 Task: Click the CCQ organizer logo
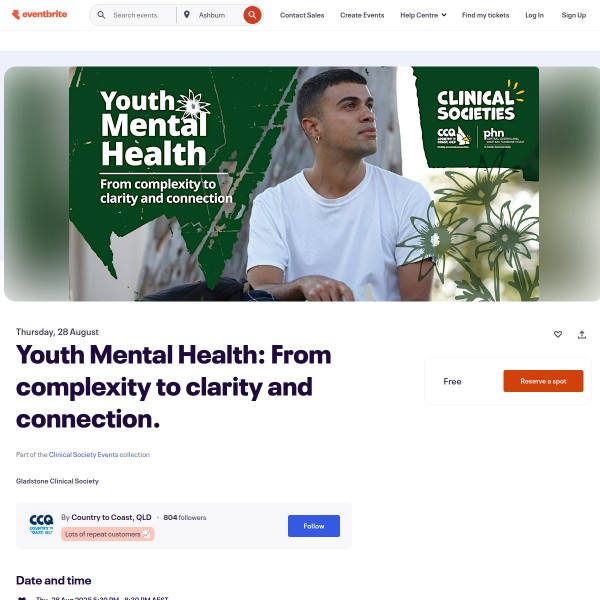coord(41,525)
